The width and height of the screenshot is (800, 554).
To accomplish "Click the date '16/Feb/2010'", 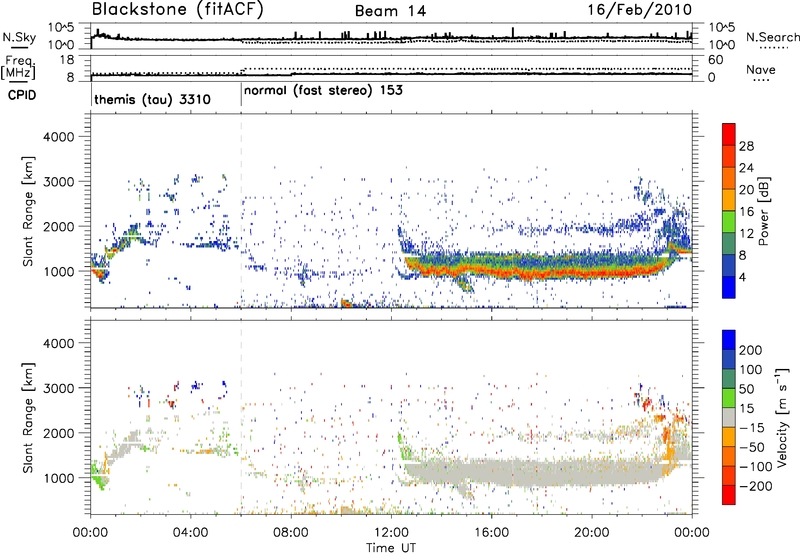I will [640, 9].
